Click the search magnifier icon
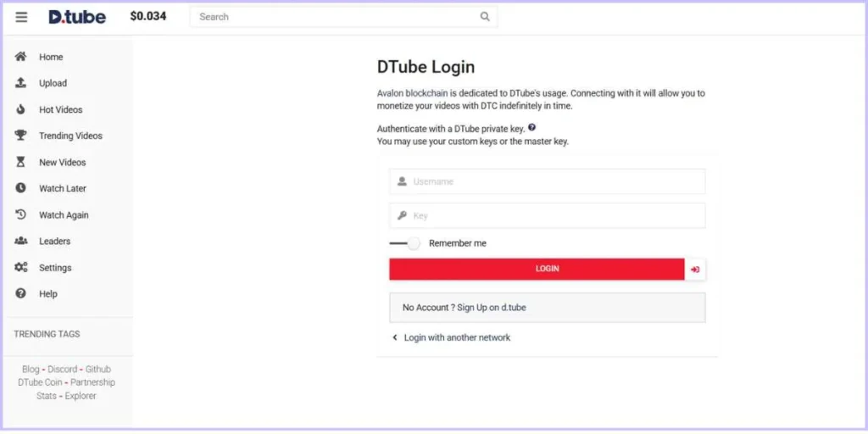 coord(485,17)
